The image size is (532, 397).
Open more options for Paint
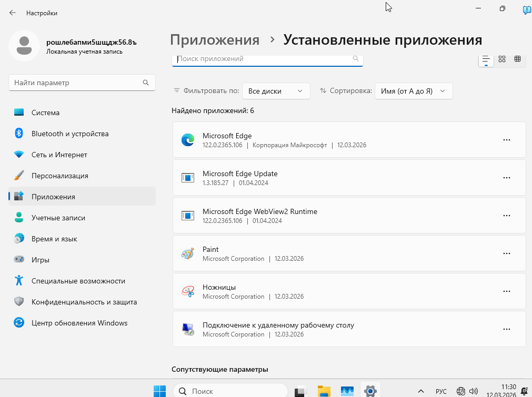tap(507, 253)
